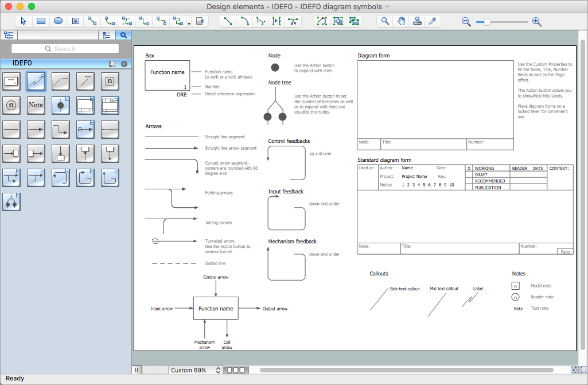This screenshot has height=385, width=588.
Task: Pick the text Note shape
Action: [x=36, y=106]
